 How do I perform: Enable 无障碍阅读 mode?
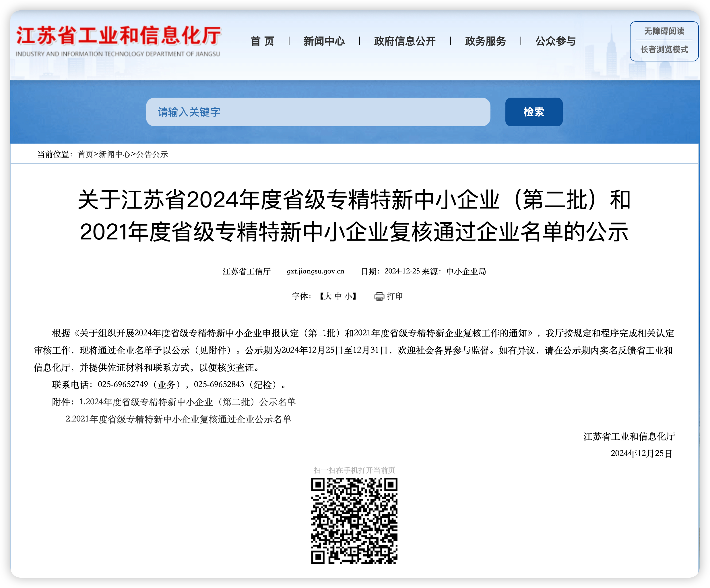coord(664,31)
